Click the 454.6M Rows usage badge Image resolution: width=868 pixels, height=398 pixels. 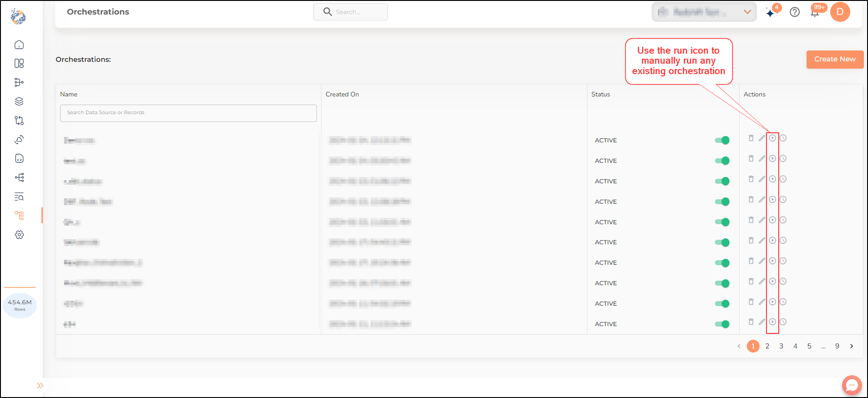pos(20,305)
